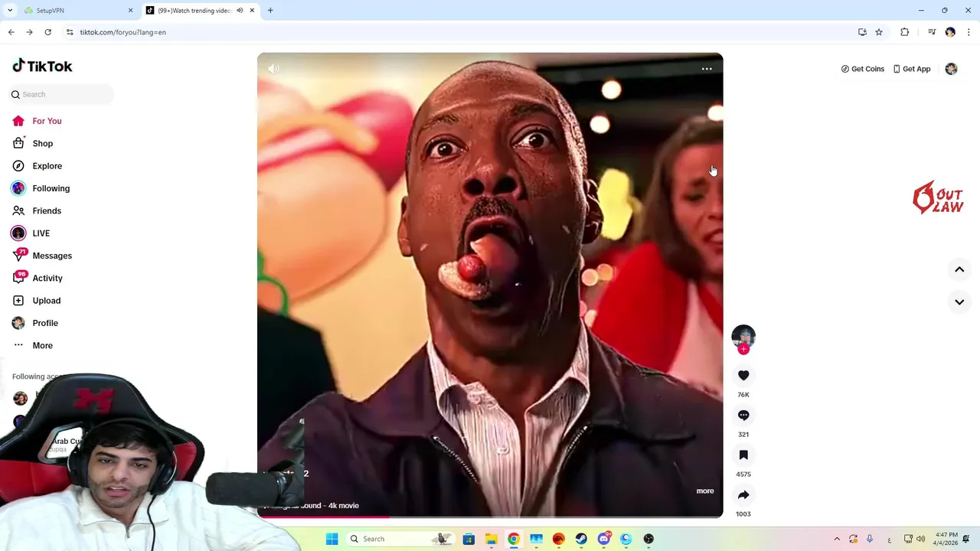Follow the creator via plus badge
The image size is (980, 551).
[743, 349]
